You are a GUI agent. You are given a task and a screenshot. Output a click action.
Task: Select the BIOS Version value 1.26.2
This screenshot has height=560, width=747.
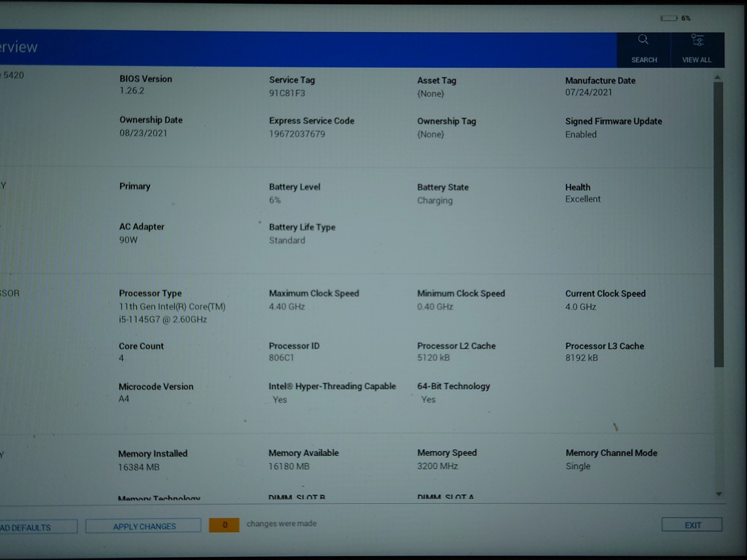[x=132, y=91]
